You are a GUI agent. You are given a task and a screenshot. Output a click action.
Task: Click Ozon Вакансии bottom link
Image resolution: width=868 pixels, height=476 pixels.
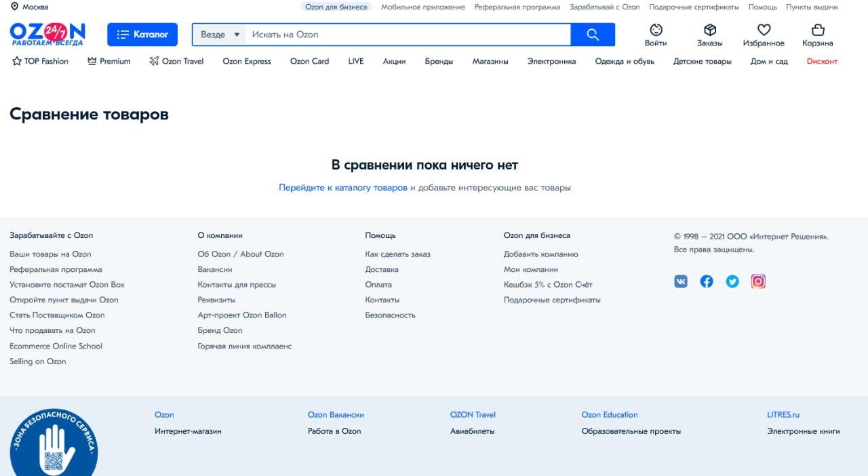coord(336,415)
